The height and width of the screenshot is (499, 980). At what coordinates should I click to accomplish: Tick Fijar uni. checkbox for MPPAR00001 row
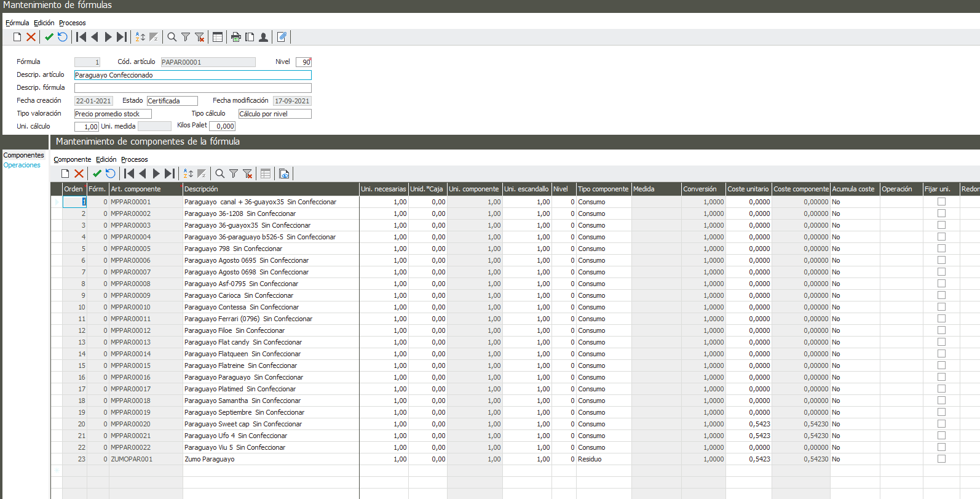pyautogui.click(x=941, y=202)
